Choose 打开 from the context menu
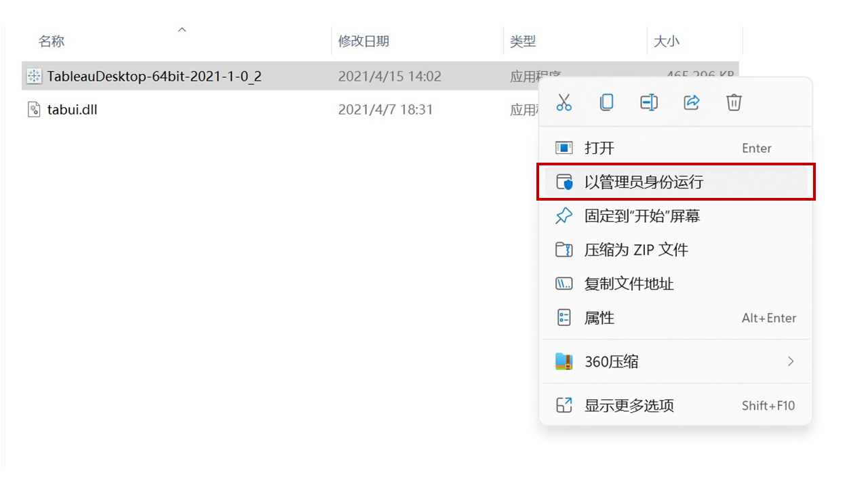 click(x=675, y=148)
